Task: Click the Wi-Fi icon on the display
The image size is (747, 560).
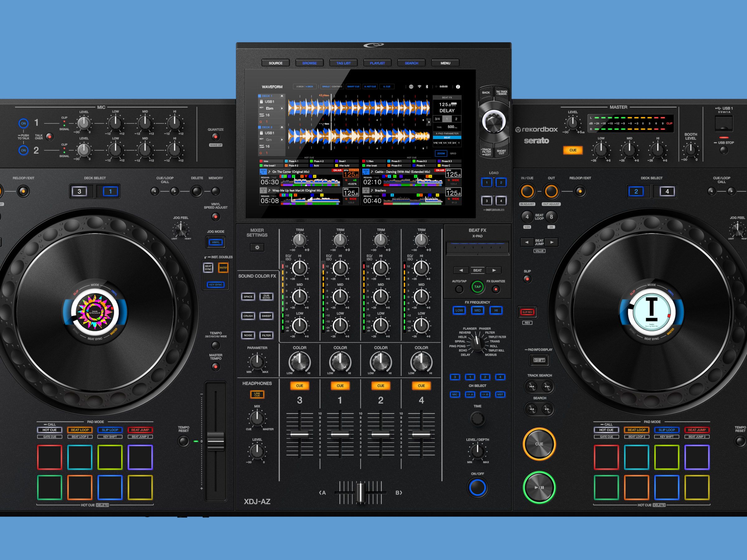Action: (420, 87)
